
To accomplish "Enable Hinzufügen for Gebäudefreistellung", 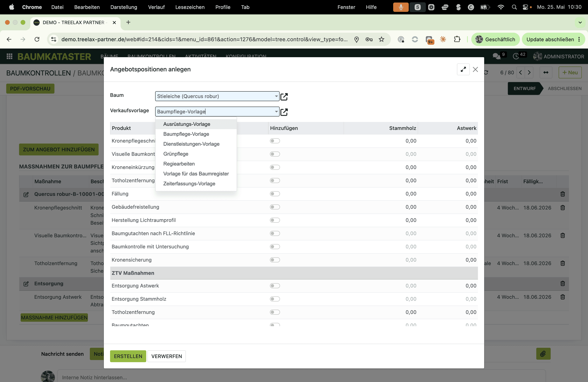I will point(275,207).
